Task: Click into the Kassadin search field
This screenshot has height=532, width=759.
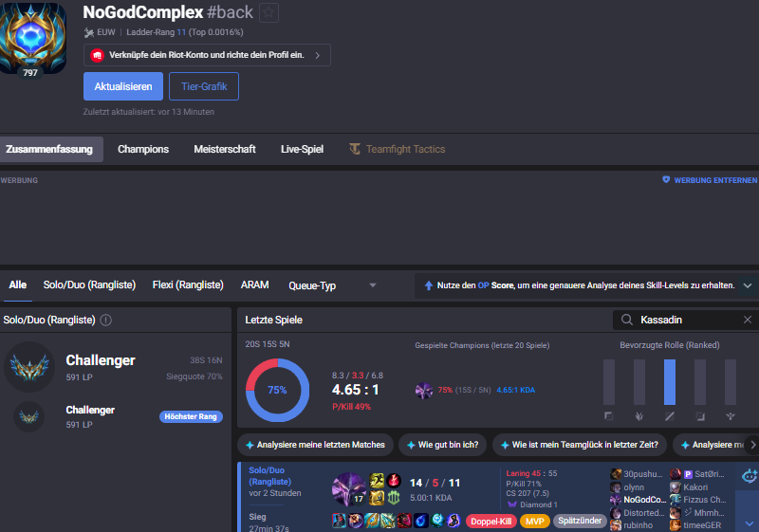Action: click(685, 320)
